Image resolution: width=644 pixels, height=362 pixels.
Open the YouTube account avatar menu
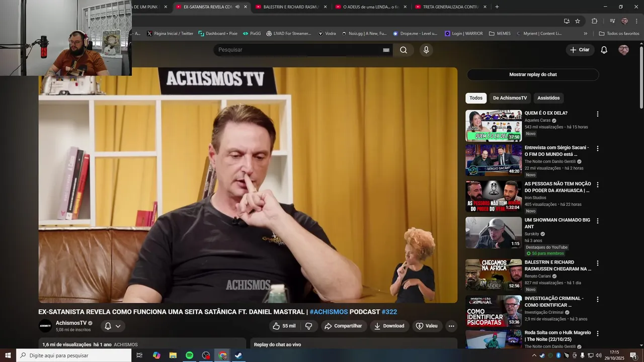[623, 50]
